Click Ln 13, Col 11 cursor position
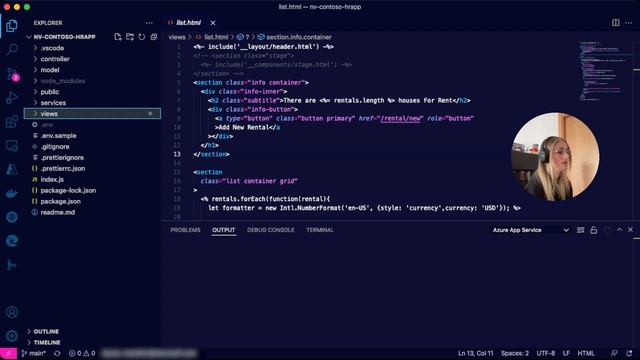The width and height of the screenshot is (640, 360). (476, 353)
